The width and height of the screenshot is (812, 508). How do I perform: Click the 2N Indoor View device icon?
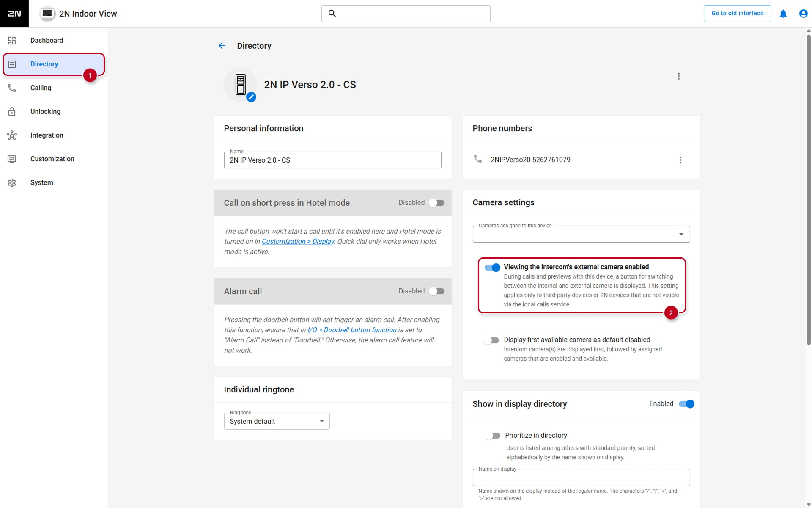(x=47, y=14)
